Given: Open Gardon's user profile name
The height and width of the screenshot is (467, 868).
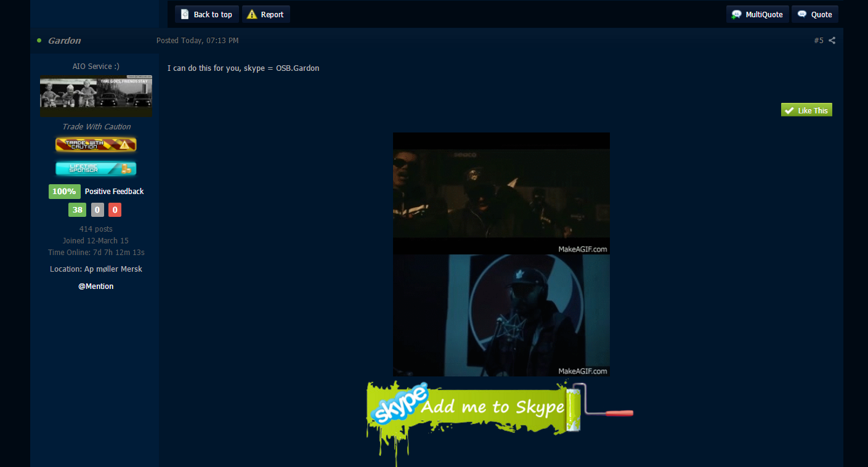Looking at the screenshot, I should [x=65, y=41].
